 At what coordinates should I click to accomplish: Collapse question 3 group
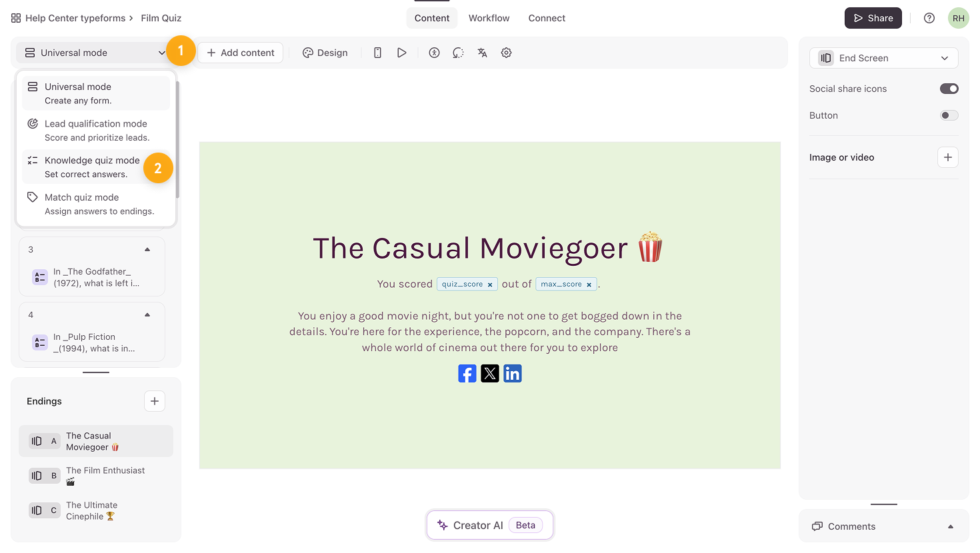[147, 250]
